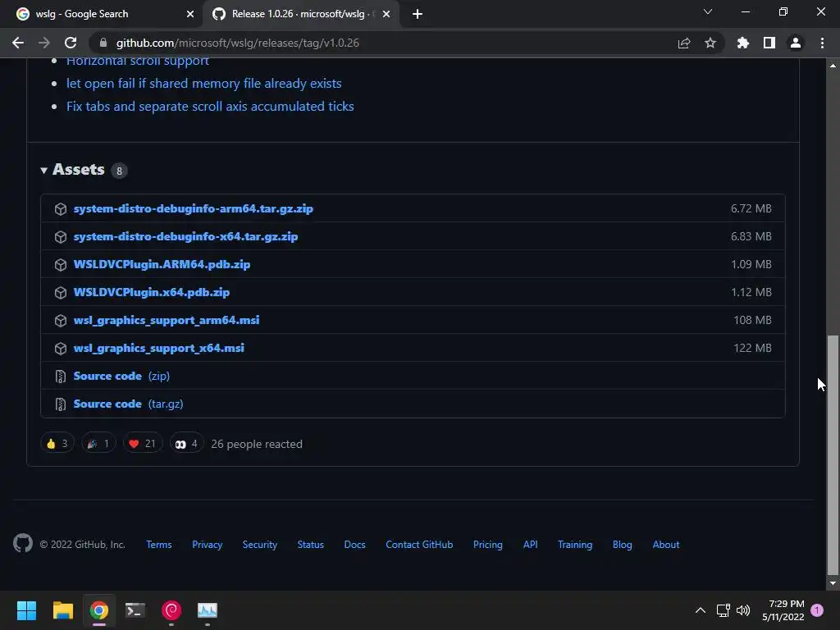This screenshot has height=630, width=840.
Task: Open the resource monitor app in taskbar
Action: 208,610
